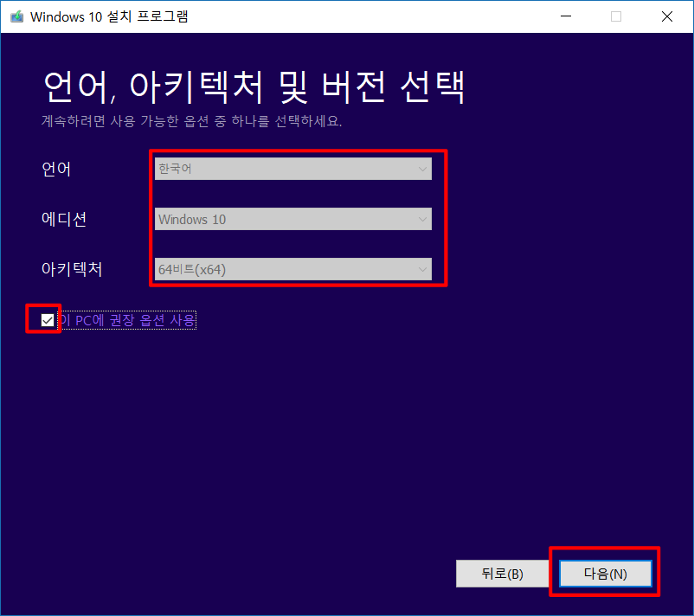Close the Windows 10 설치 프로그램 window
Screen dimensions: 694x616
tap(667, 16)
